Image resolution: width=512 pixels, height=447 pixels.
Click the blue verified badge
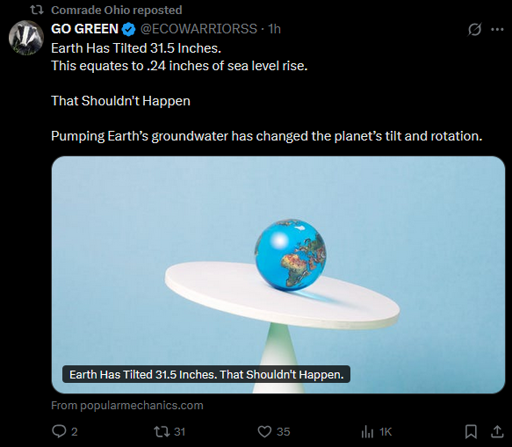tap(128, 29)
